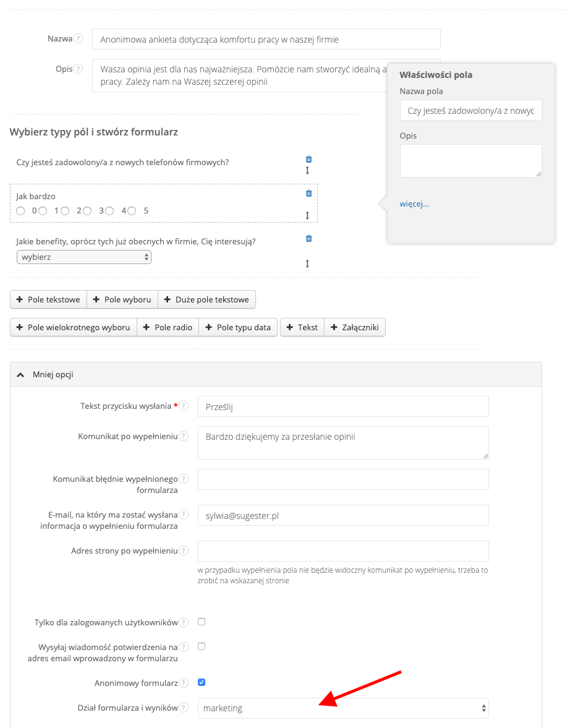Image resolution: width=570 pixels, height=728 pixels.
Task: Select radio option 3 under 'Jak bardzo'
Action: click(87, 211)
